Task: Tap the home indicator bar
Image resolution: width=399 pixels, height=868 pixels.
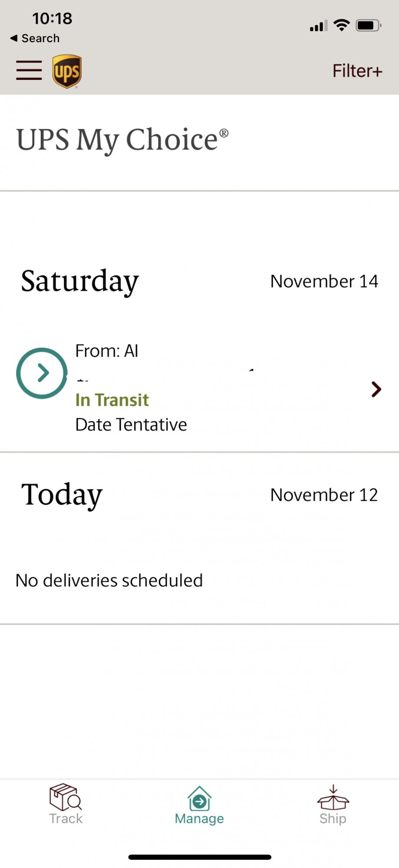Action: 200,857
